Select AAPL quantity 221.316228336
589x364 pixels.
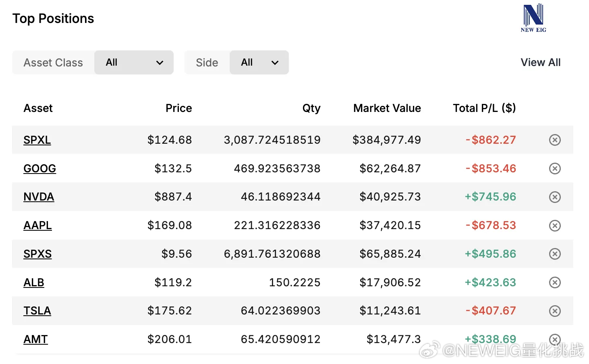click(x=277, y=225)
